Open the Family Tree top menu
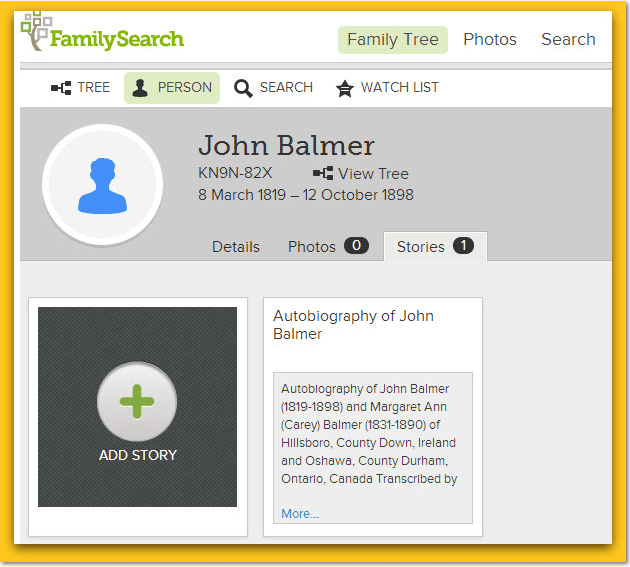The image size is (630, 567). pyautogui.click(x=393, y=40)
